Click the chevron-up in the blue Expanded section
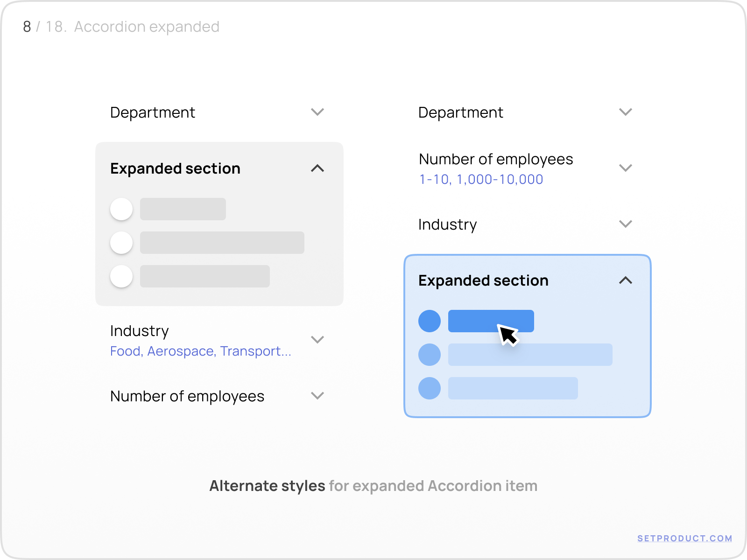Viewport: 747px width, 560px height. coord(626,280)
